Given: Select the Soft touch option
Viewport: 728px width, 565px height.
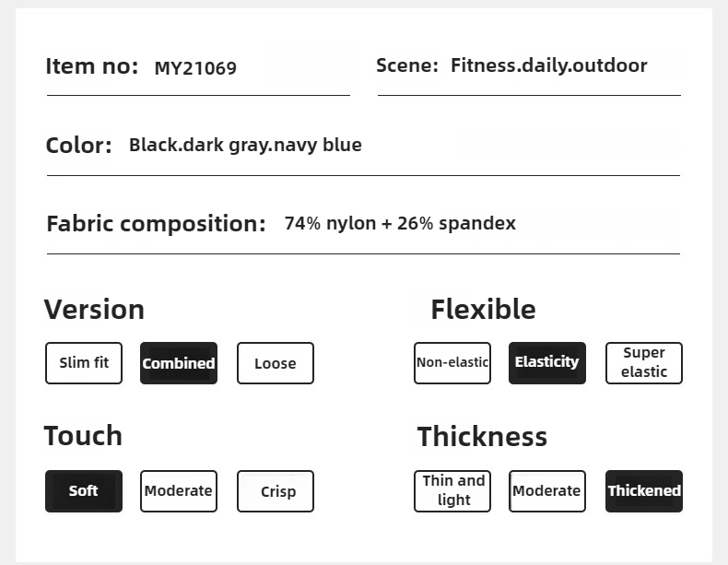Looking at the screenshot, I should click(84, 491).
